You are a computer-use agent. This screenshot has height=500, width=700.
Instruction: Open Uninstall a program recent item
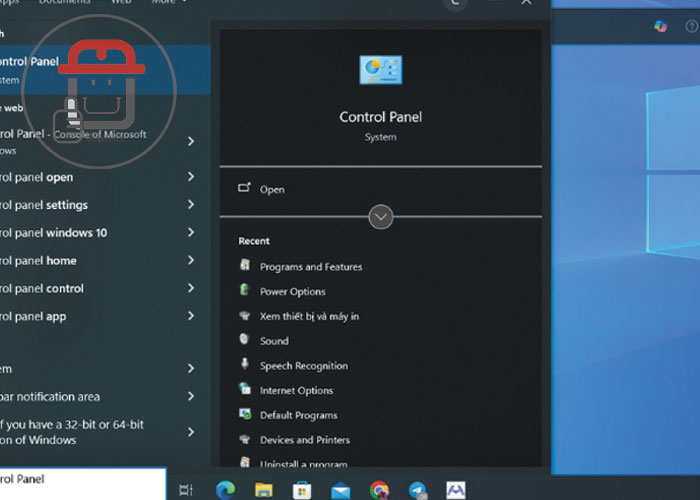[x=304, y=464]
